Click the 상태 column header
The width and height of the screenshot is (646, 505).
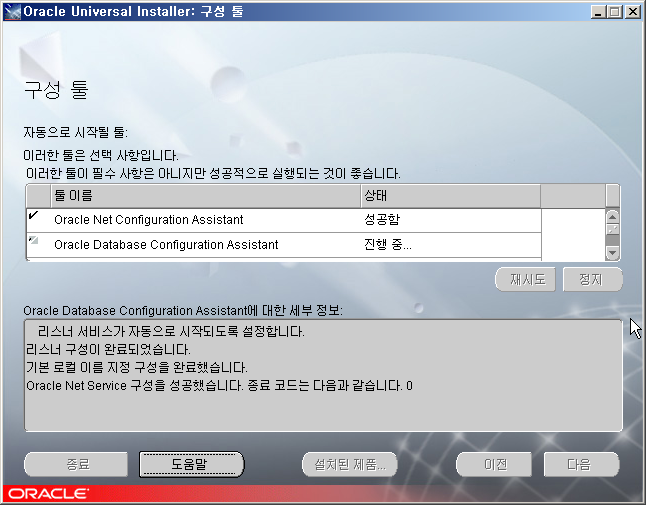(x=451, y=196)
